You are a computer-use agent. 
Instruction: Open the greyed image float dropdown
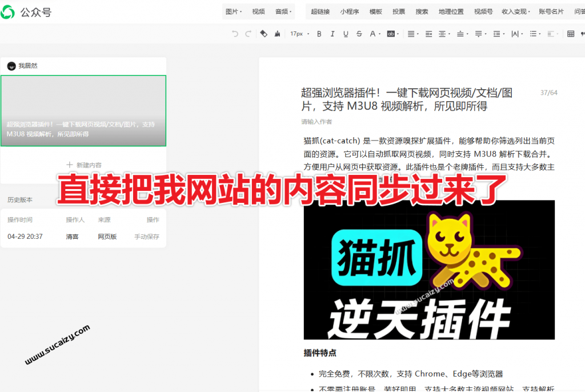(x=553, y=34)
